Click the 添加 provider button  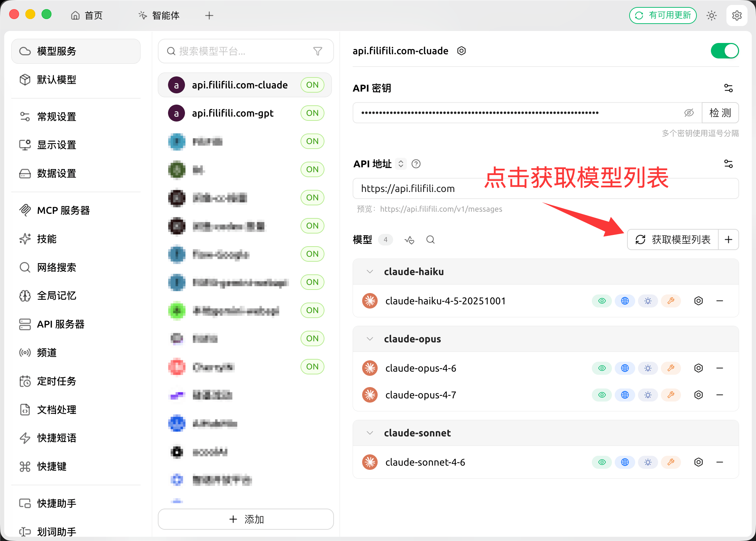(246, 519)
